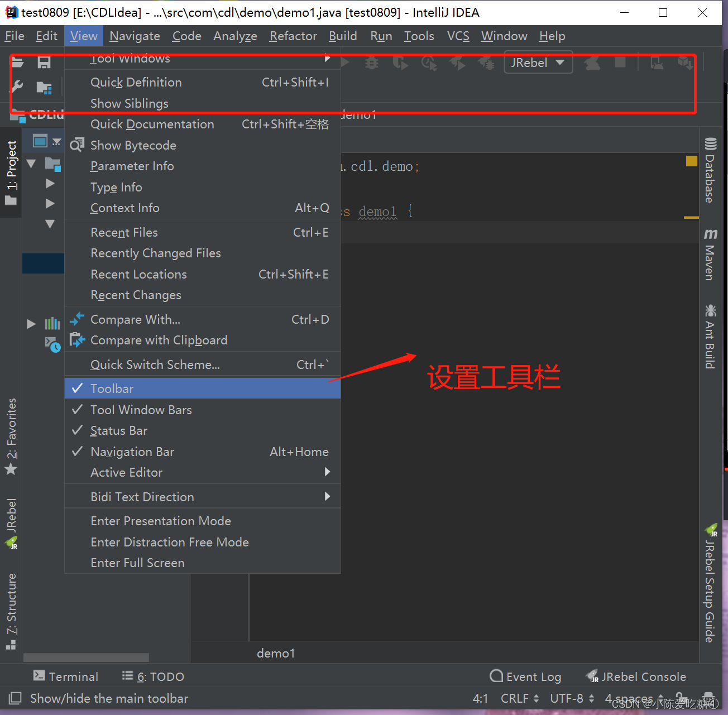Open the Navigate menu
The width and height of the screenshot is (728, 715).
coord(135,36)
